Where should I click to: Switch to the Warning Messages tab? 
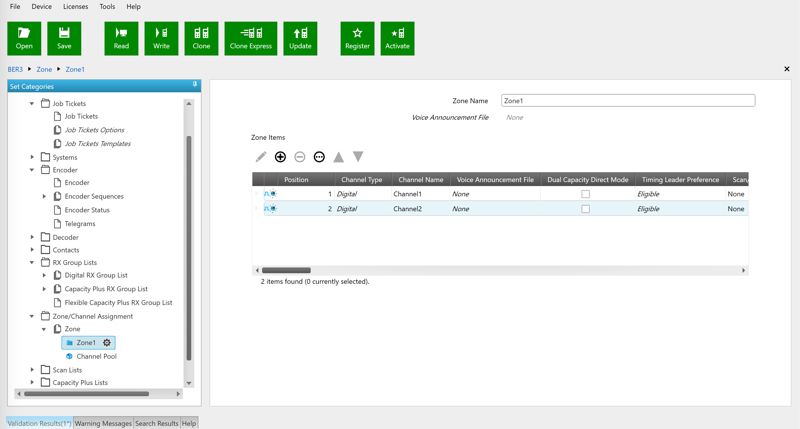103,423
